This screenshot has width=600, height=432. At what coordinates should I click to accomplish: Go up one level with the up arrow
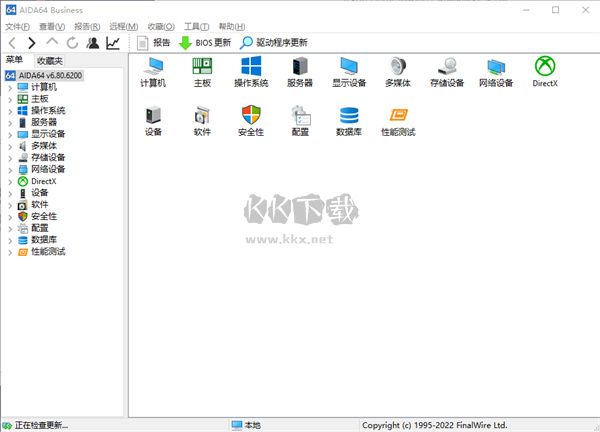[52, 42]
